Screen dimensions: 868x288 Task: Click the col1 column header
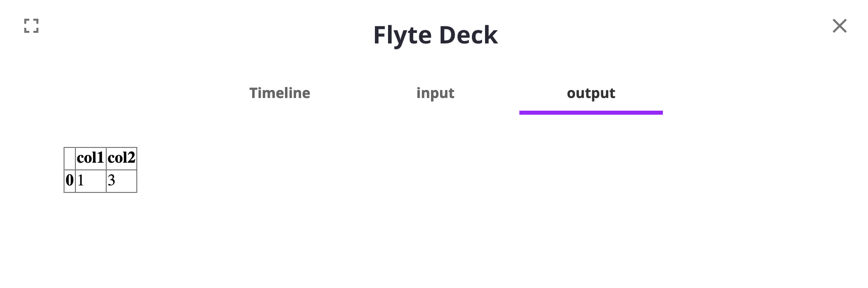pos(90,158)
